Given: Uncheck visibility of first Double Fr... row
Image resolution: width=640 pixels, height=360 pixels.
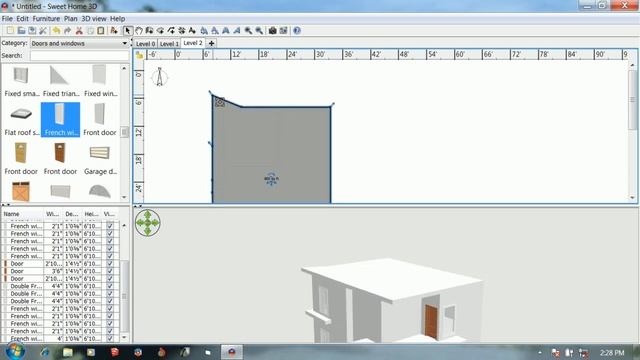Looking at the screenshot, I should tap(109, 286).
